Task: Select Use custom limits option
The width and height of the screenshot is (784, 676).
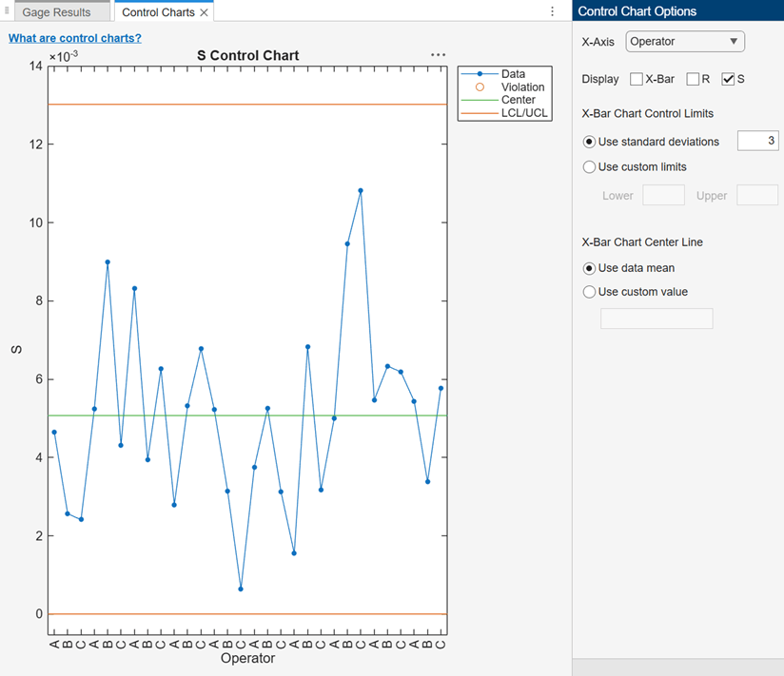Action: [x=589, y=167]
